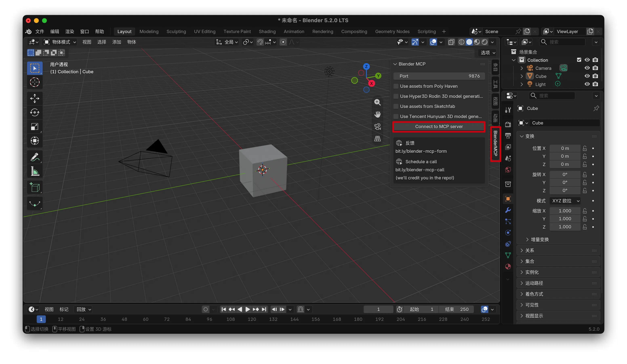
Task: Click the Rotation Y value field
Action: [x=565, y=183]
